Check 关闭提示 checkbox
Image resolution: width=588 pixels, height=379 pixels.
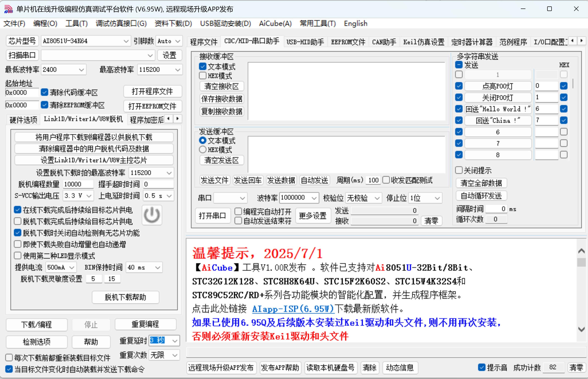click(x=458, y=170)
